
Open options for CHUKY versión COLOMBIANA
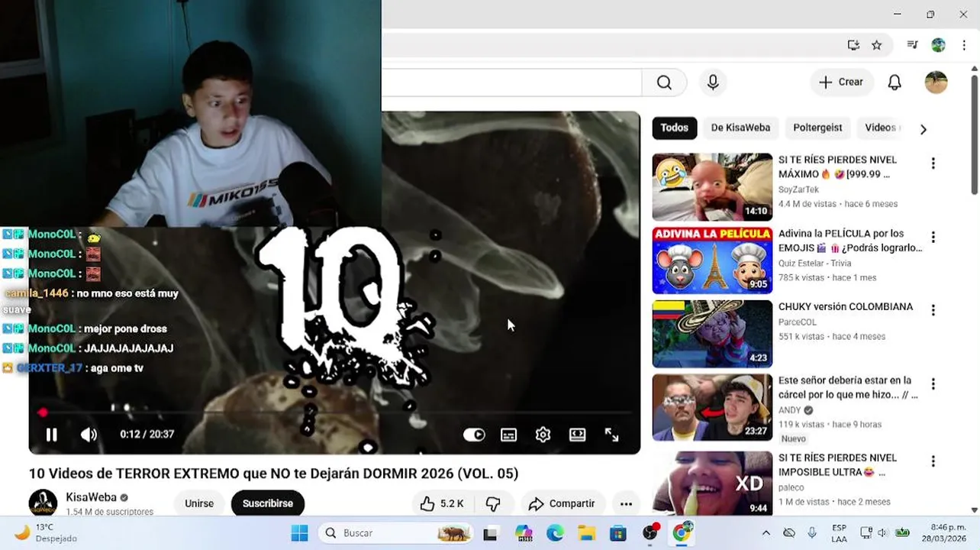click(x=933, y=310)
